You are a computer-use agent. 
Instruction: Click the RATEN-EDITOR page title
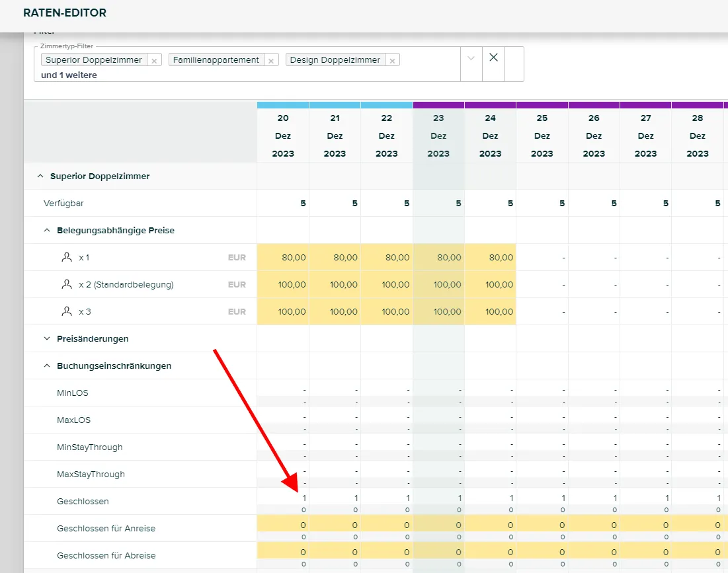65,13
